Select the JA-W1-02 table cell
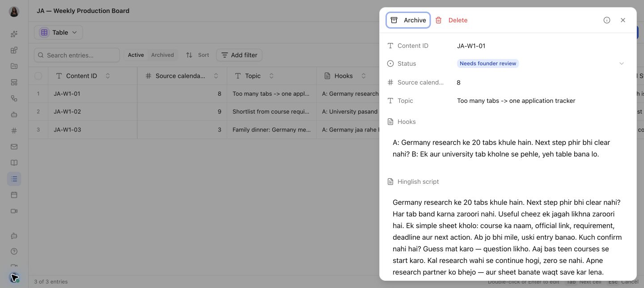This screenshot has height=288, width=644. [x=93, y=112]
